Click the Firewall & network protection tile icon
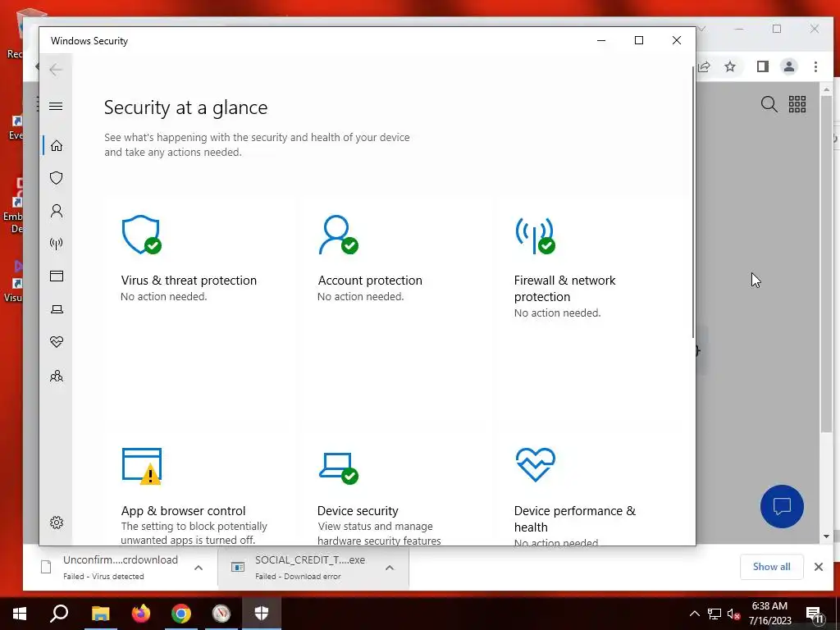Image resolution: width=840 pixels, height=630 pixels. click(x=535, y=235)
